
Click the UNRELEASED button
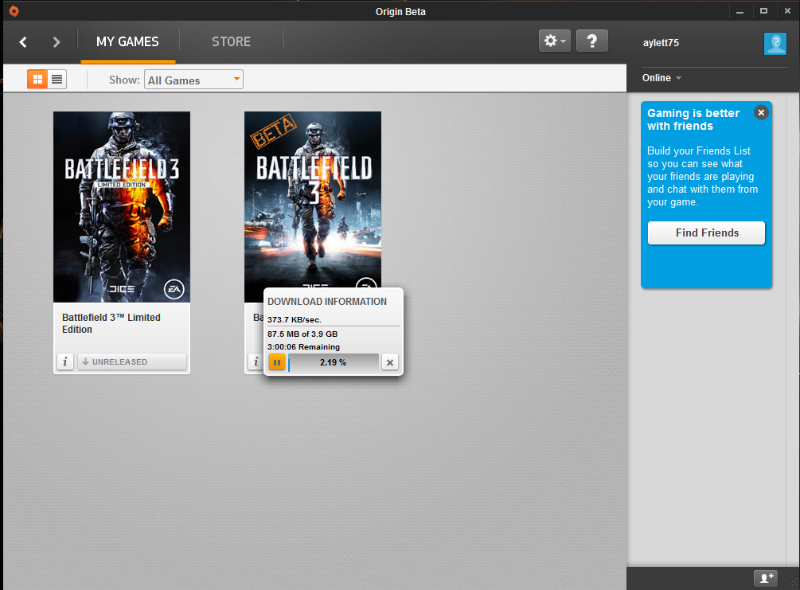pos(132,362)
